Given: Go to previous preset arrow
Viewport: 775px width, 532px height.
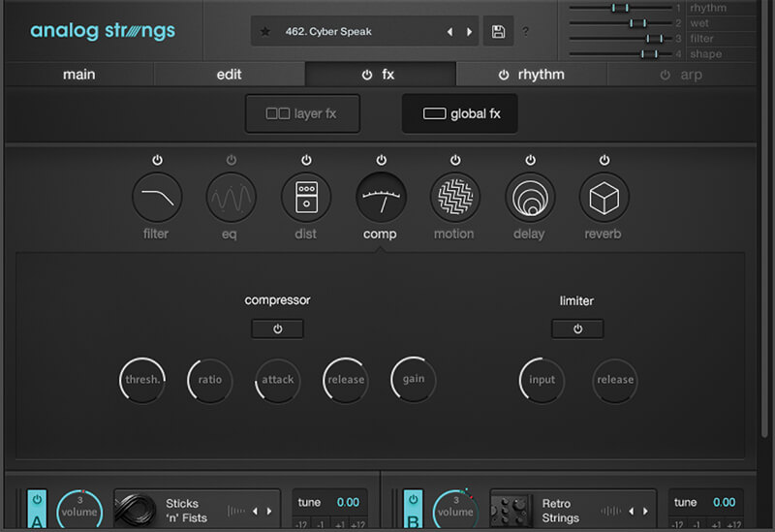Looking at the screenshot, I should pyautogui.click(x=449, y=32).
